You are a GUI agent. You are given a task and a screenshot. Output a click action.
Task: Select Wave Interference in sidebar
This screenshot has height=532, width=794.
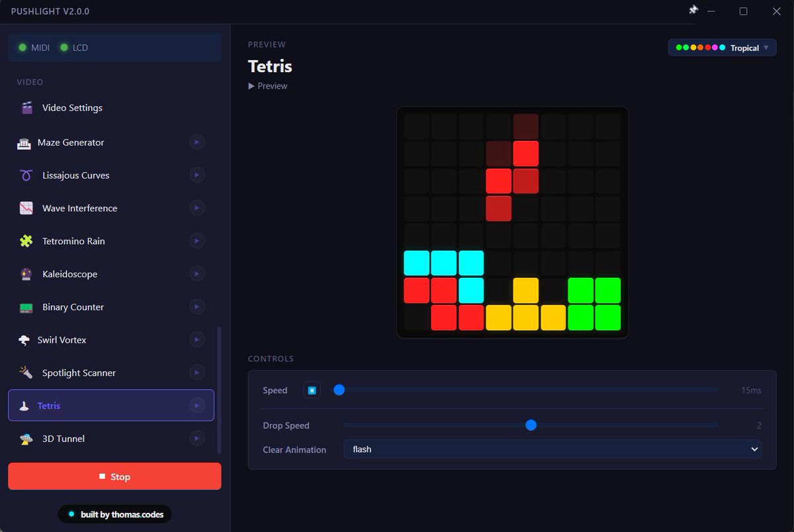[x=111, y=208]
